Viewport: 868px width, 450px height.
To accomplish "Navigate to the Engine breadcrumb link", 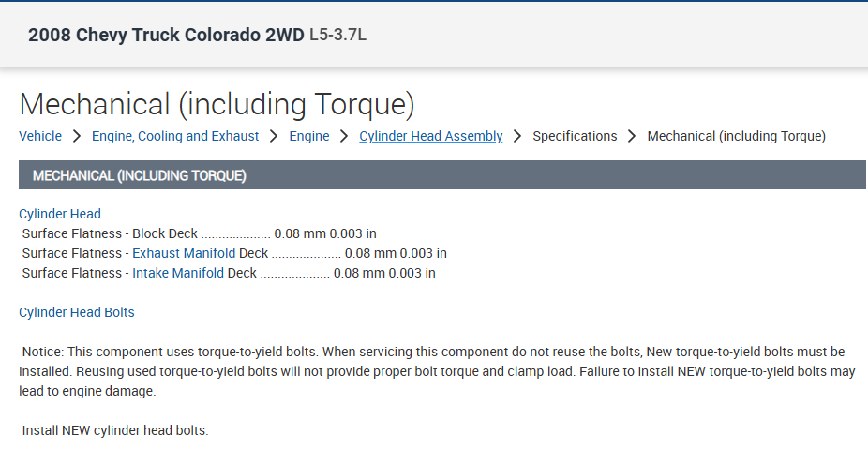I will click(x=309, y=136).
